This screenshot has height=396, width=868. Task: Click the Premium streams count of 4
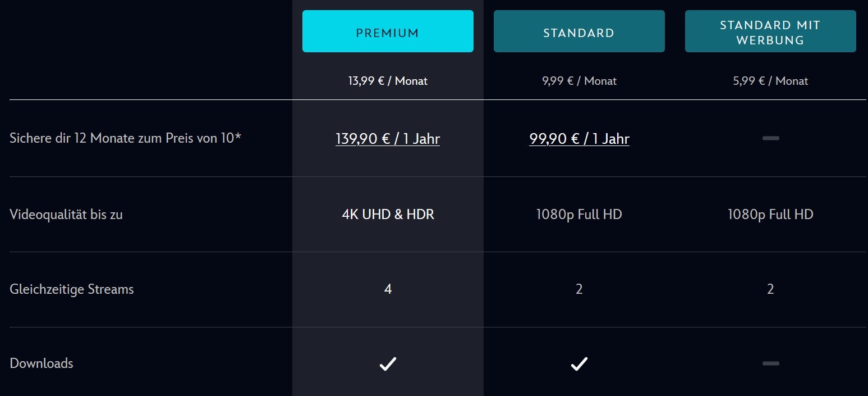(x=388, y=289)
